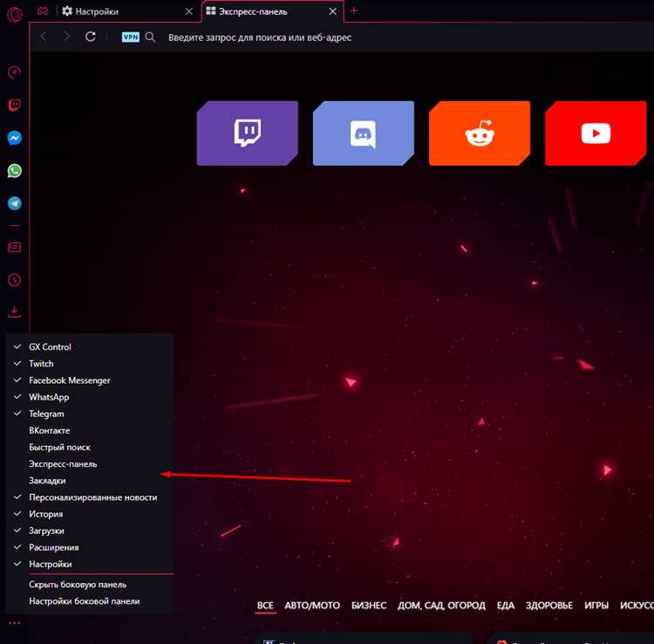
Task: Uncheck Расширения in sidebar menu
Action: 90,547
